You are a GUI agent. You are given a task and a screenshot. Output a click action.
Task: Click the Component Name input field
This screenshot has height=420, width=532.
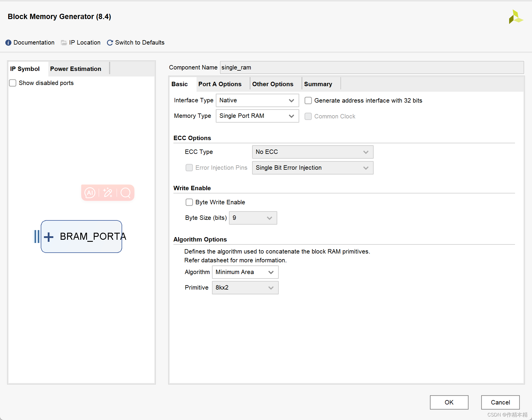click(x=372, y=67)
